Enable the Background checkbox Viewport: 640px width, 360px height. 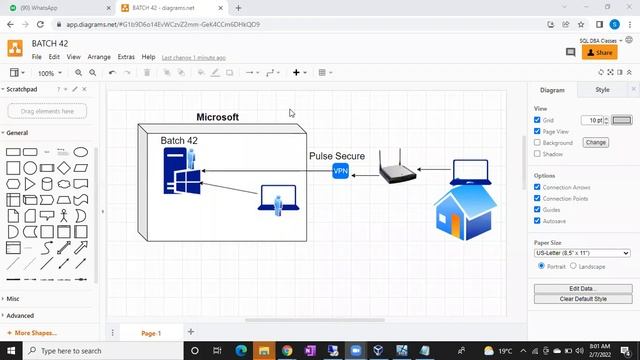point(537,142)
